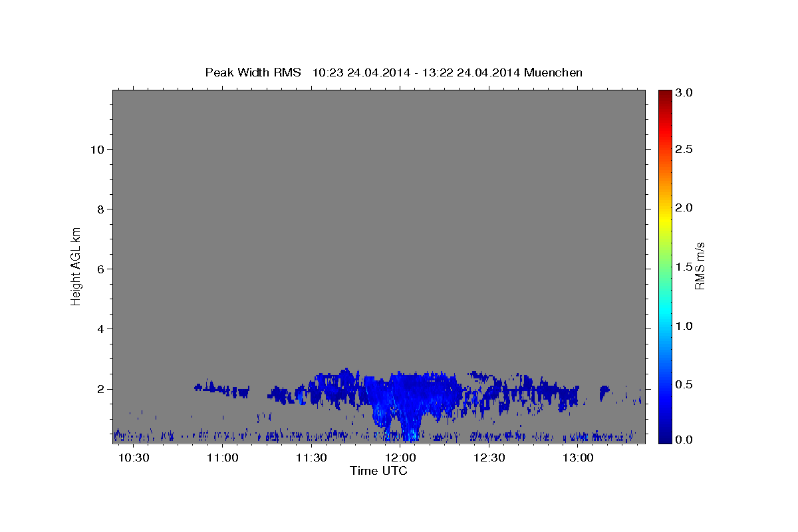The height and width of the screenshot is (532, 798).
Task: Click the colorbar value 2.0
Action: (x=684, y=207)
